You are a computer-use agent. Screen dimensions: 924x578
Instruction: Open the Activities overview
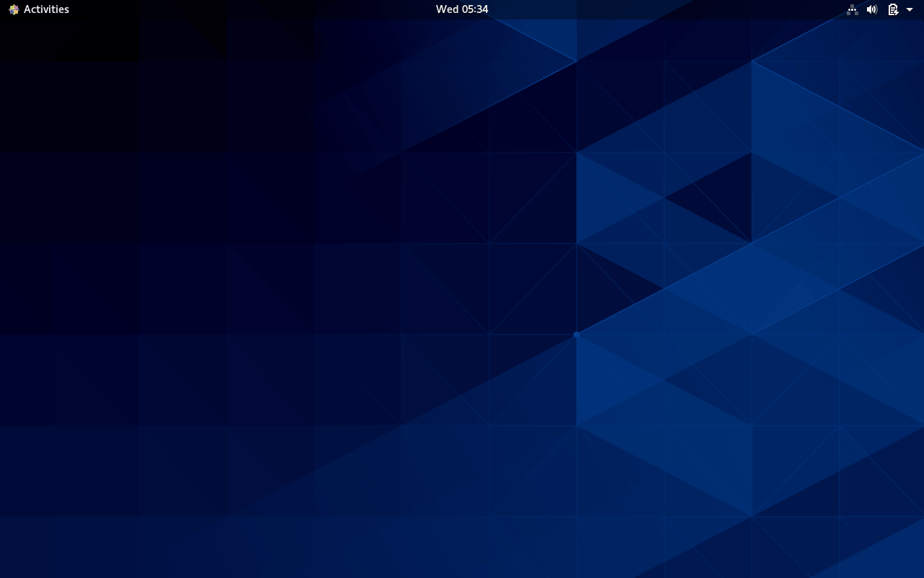click(45, 9)
